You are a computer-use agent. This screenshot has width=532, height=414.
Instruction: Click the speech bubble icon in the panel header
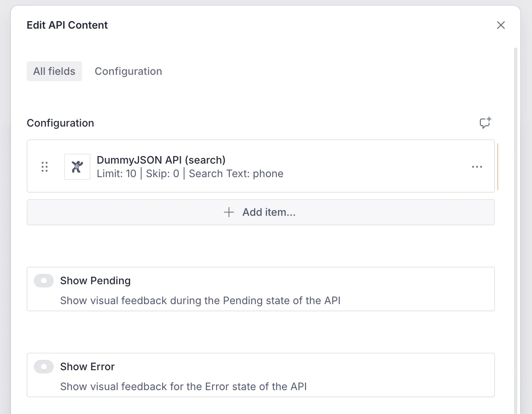point(485,123)
